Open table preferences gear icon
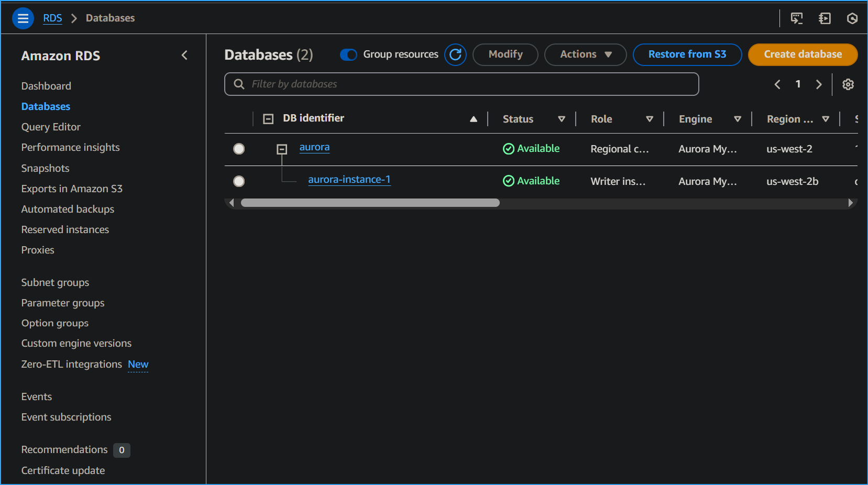Image resolution: width=868 pixels, height=485 pixels. (x=848, y=84)
